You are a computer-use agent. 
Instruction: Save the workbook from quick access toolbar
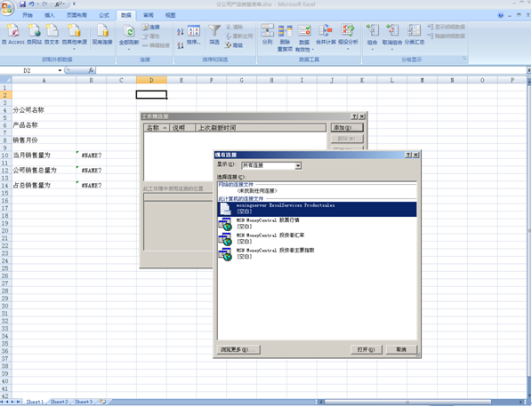click(23, 4)
